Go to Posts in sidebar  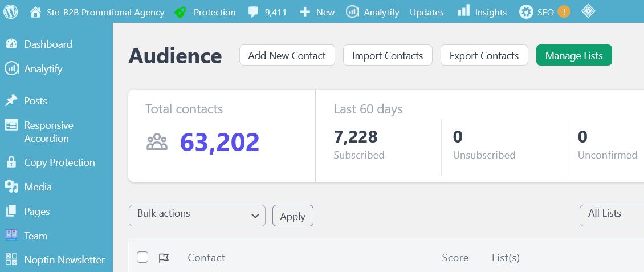[x=35, y=101]
